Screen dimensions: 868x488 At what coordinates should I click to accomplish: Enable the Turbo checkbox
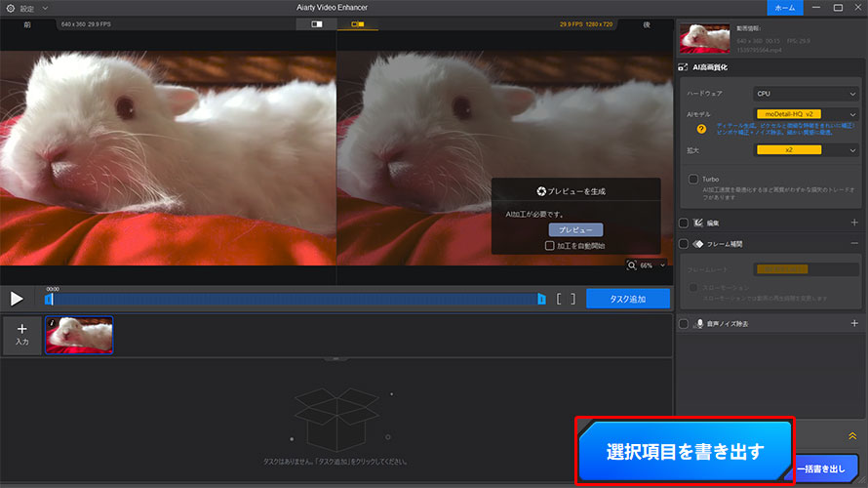(x=693, y=179)
